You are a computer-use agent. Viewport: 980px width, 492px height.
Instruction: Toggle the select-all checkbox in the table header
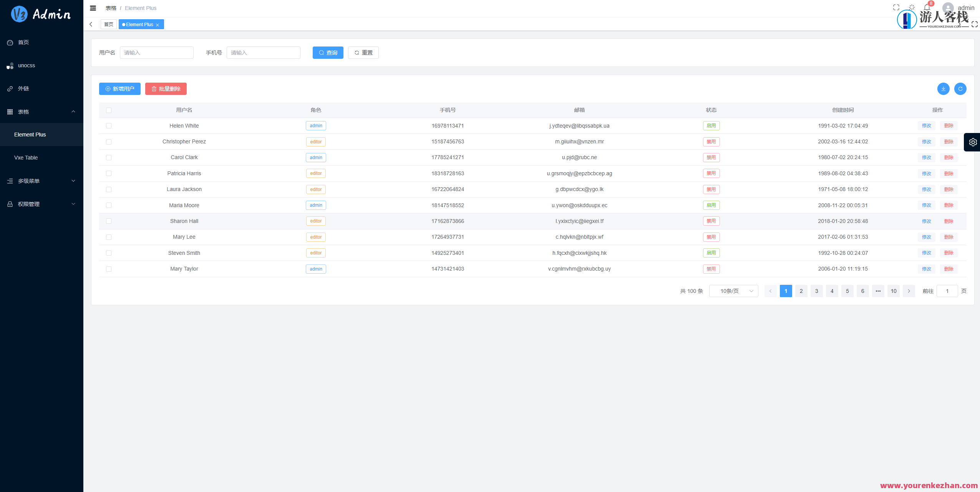[x=109, y=110]
